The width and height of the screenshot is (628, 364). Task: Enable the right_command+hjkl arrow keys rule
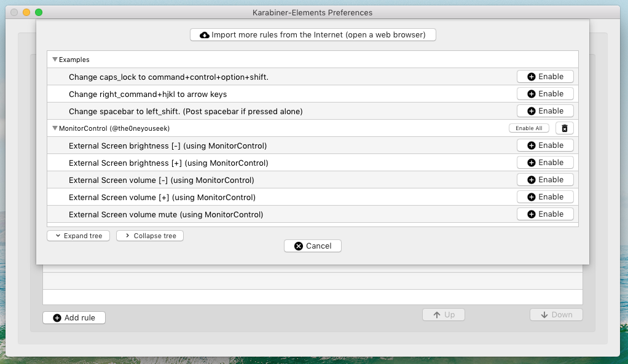544,93
